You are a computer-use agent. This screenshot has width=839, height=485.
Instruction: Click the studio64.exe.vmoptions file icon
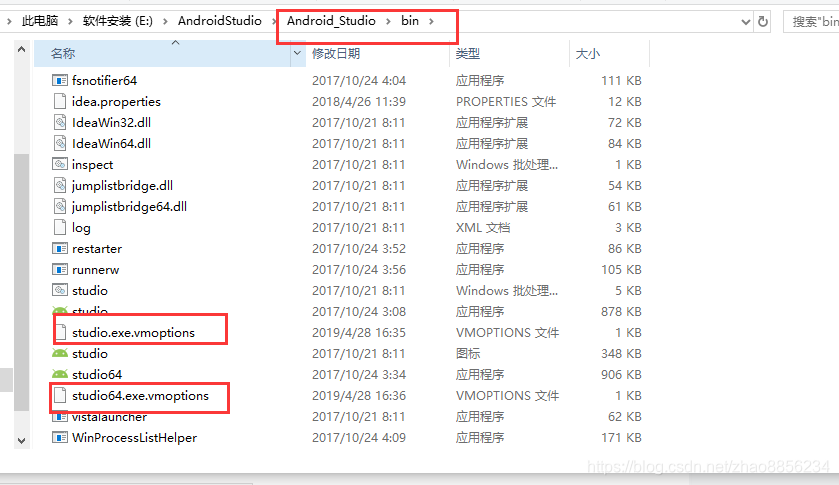coord(60,395)
